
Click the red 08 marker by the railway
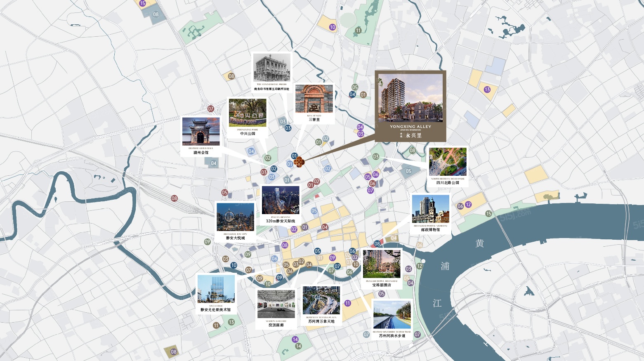click(175, 198)
